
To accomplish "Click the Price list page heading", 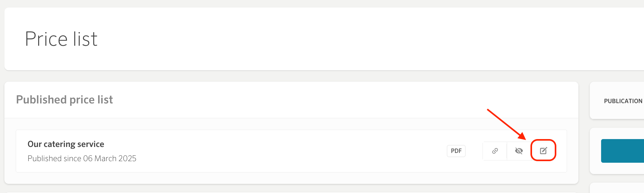I will pyautogui.click(x=61, y=39).
